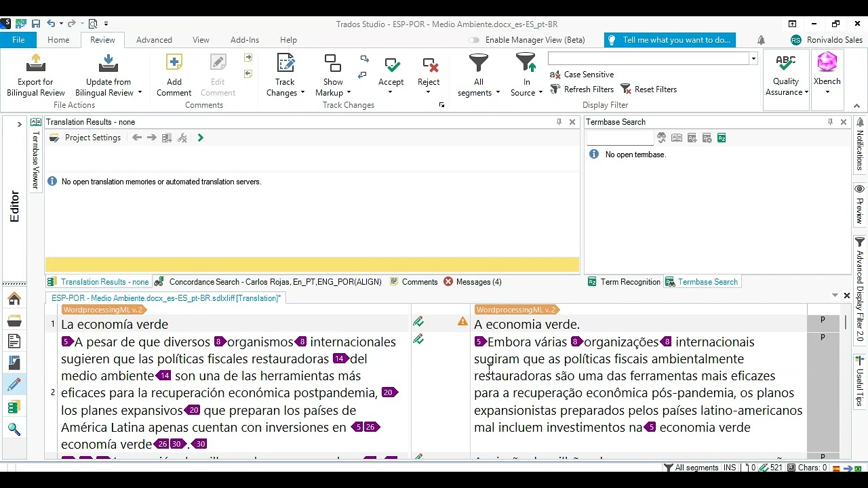Click Project Settings button
The height and width of the screenshot is (488, 868).
[x=85, y=138]
